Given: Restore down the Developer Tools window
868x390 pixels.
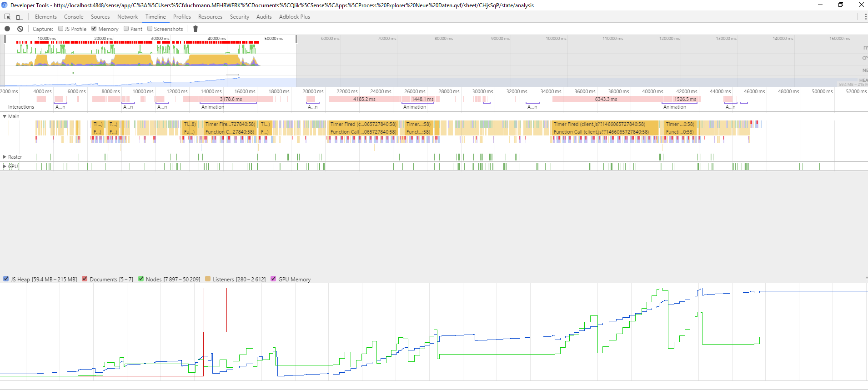Looking at the screenshot, I should click(x=841, y=5).
